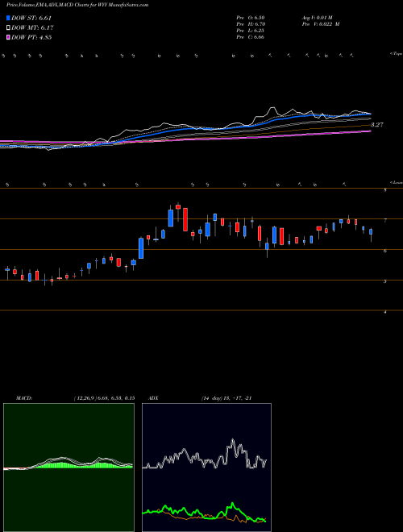Image resolution: width=403 pixels, height=532 pixels.
Task: Click the 'Pre C: 6.66' close value
Action: (x=251, y=37)
